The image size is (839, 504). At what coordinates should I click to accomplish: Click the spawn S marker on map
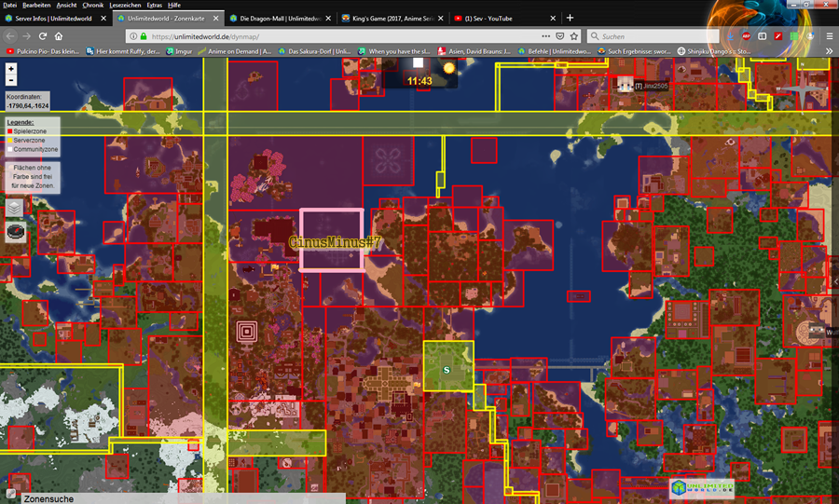pyautogui.click(x=447, y=370)
